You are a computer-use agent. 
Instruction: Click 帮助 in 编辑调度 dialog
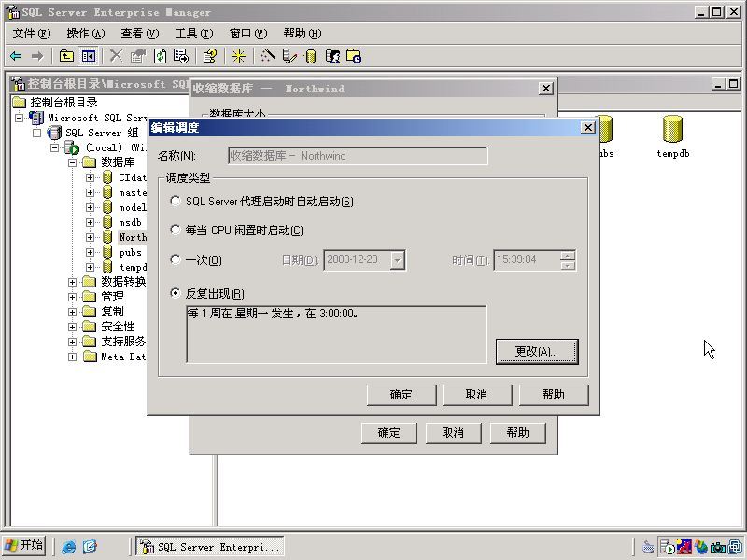[x=554, y=395]
